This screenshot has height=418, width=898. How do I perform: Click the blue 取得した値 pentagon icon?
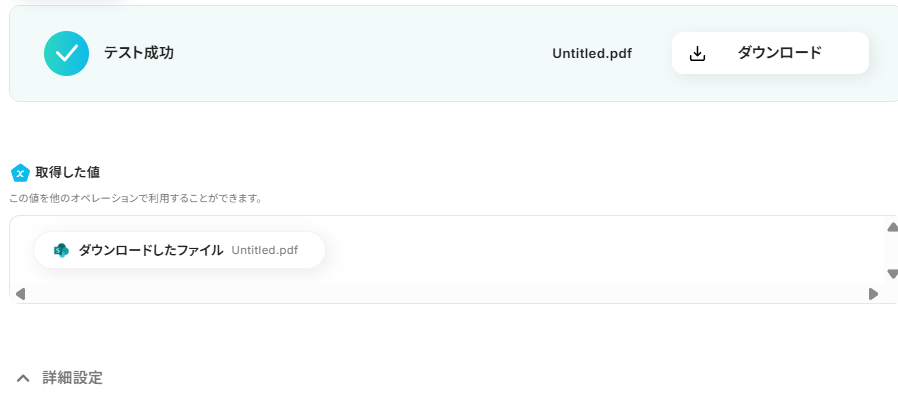click(x=20, y=172)
